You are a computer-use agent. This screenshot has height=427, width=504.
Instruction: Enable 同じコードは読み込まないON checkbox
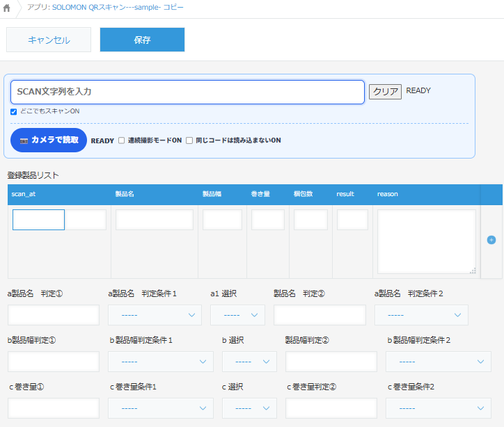pyautogui.click(x=189, y=140)
